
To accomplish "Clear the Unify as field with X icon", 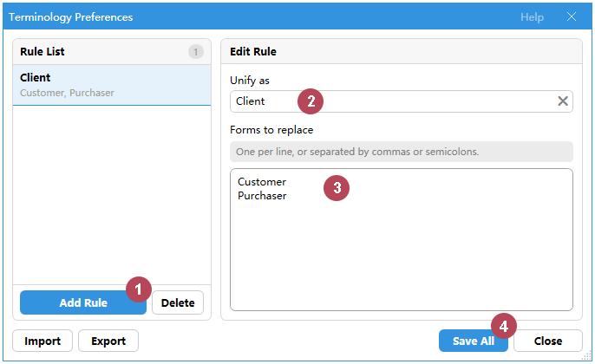I will click(563, 101).
